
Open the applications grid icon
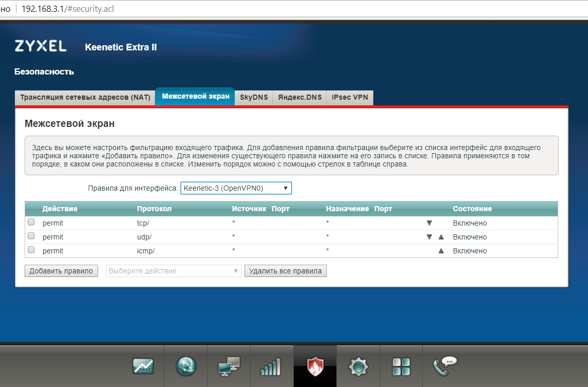pos(401,366)
